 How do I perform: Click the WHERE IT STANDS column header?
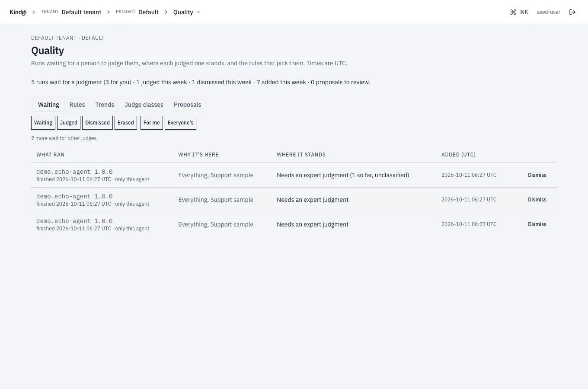tap(301, 155)
